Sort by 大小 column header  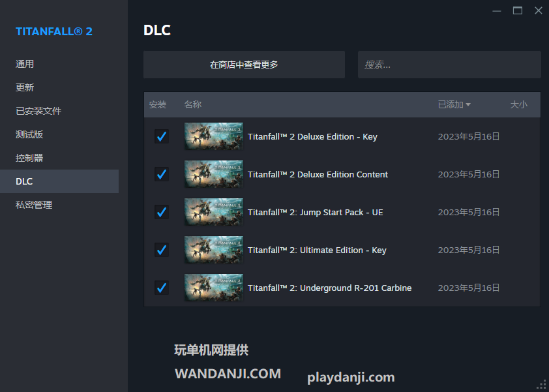click(518, 104)
